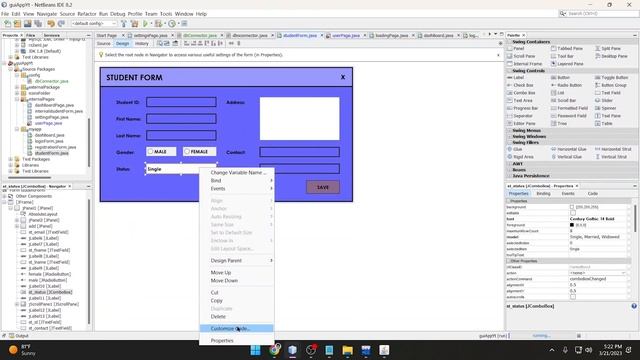Select studentForm.java in Projects tree

point(51,153)
